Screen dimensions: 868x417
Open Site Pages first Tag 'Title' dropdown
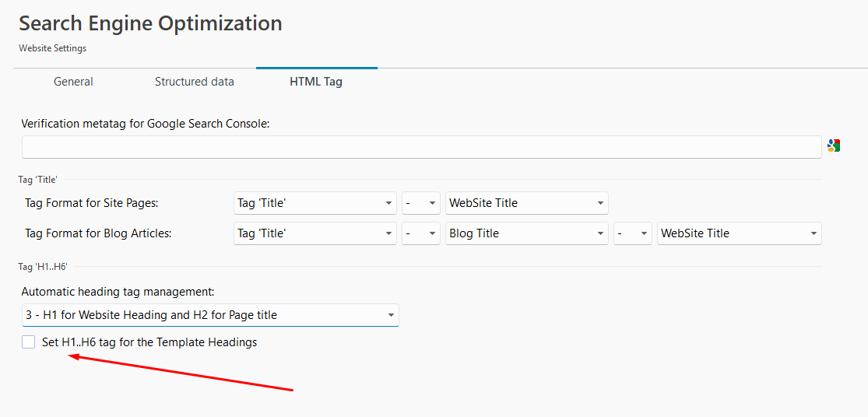click(x=315, y=203)
